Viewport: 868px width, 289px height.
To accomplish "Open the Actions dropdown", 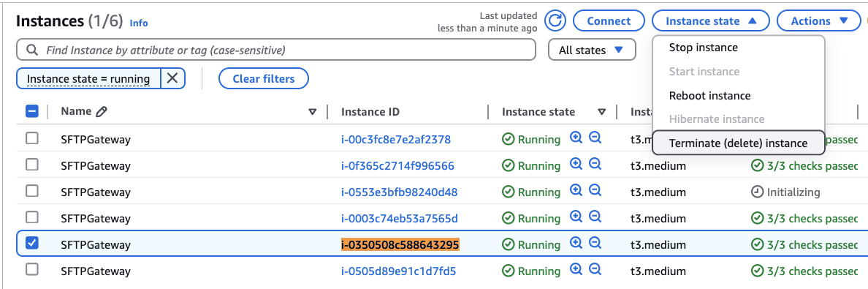I will pyautogui.click(x=820, y=21).
